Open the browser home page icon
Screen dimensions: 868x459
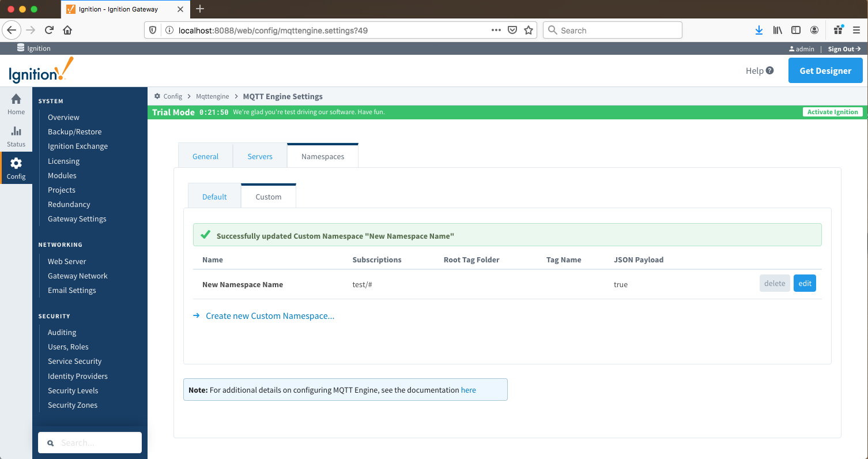(67, 30)
